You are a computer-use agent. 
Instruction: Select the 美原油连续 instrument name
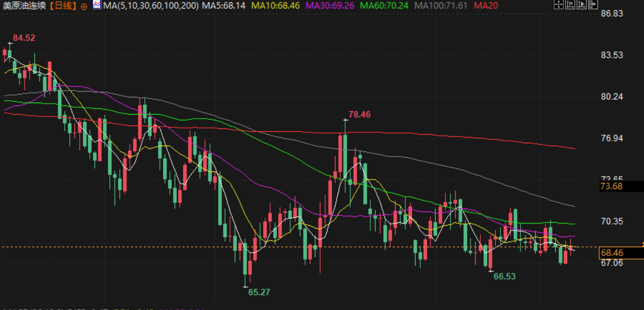(x=25, y=6)
